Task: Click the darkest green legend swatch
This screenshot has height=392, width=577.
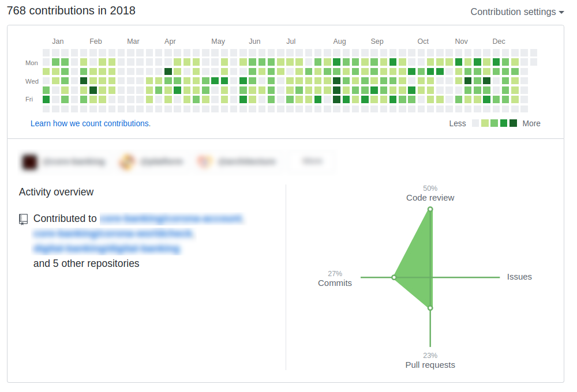Action: (513, 123)
